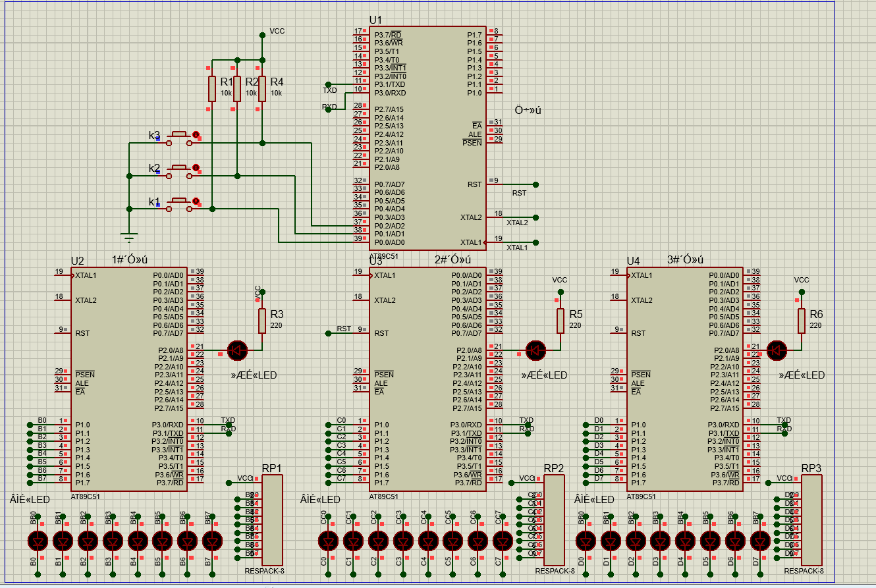Click the VCC label beside RP1
Screen dimensions: 876x588
(245, 478)
